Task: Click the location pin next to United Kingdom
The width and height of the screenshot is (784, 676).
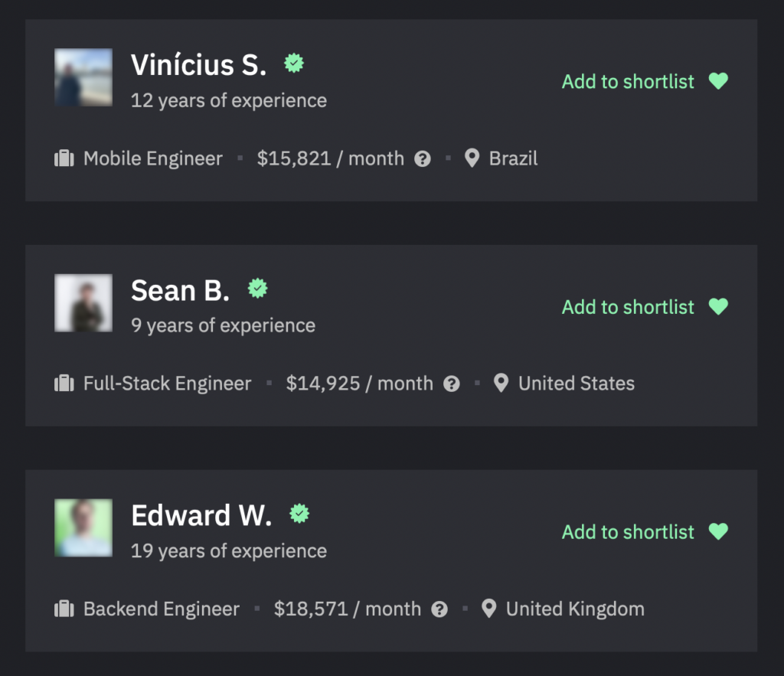Action: 489,609
